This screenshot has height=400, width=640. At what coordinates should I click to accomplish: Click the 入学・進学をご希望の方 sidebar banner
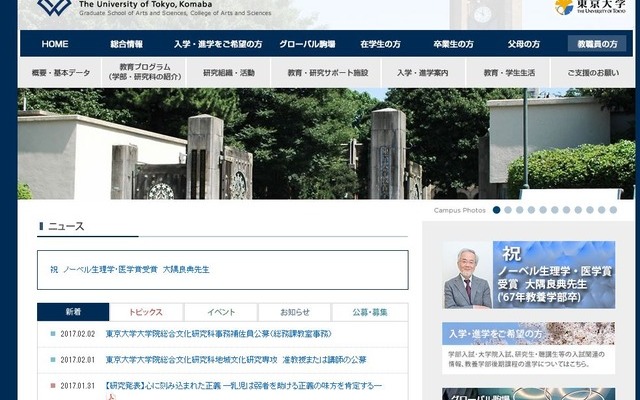(x=529, y=333)
